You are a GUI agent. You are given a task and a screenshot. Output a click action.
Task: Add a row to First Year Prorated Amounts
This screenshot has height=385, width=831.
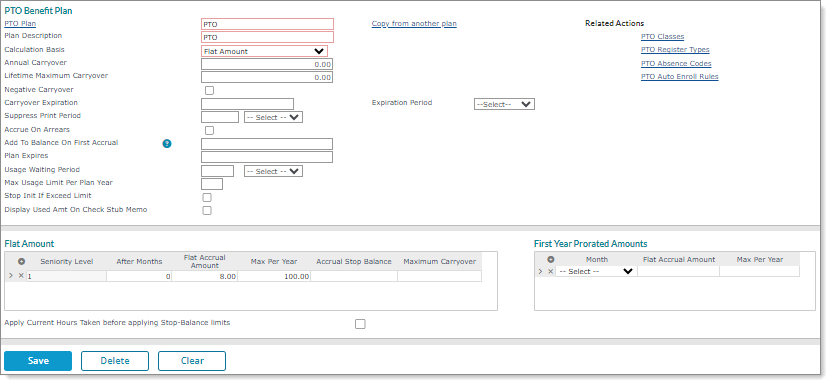click(551, 259)
